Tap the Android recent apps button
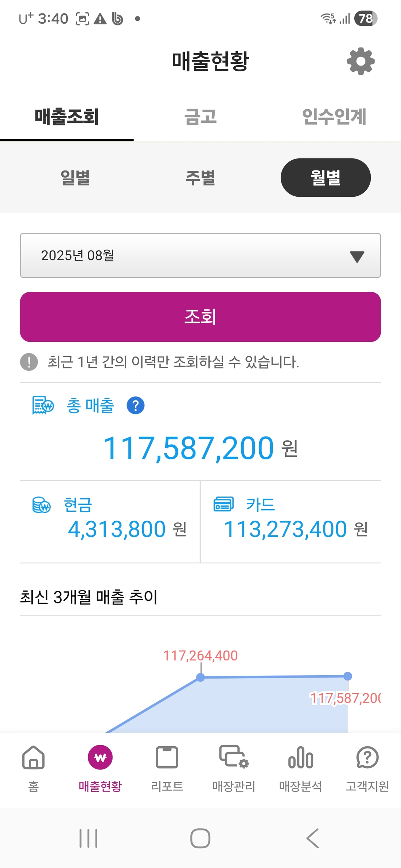 click(89, 838)
